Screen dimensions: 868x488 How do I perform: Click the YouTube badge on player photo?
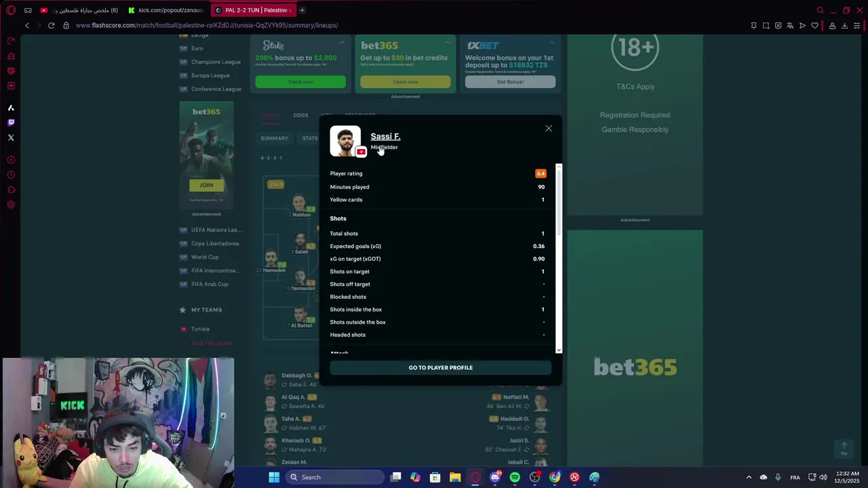pos(361,152)
